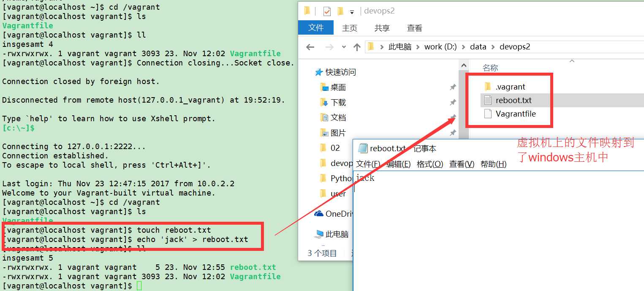Expand the chevron between data and devops2
The image size is (644, 291).
(x=493, y=47)
